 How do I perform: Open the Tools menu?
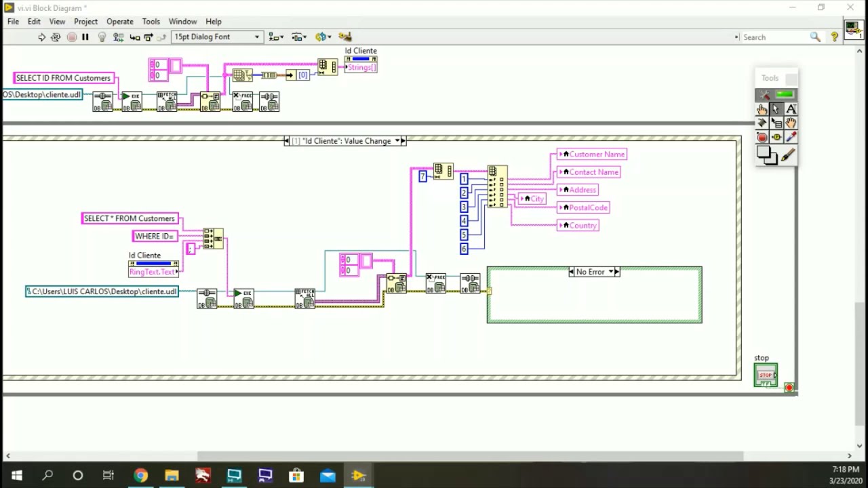click(151, 22)
